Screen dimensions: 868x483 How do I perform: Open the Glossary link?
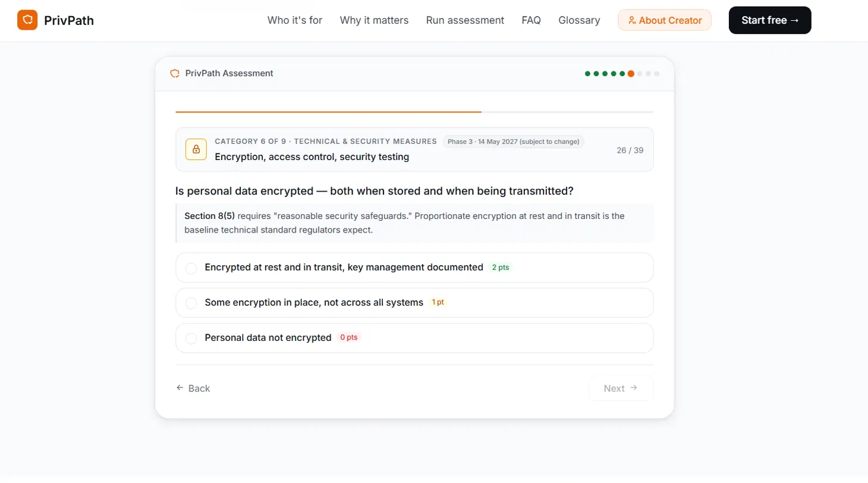pos(579,20)
